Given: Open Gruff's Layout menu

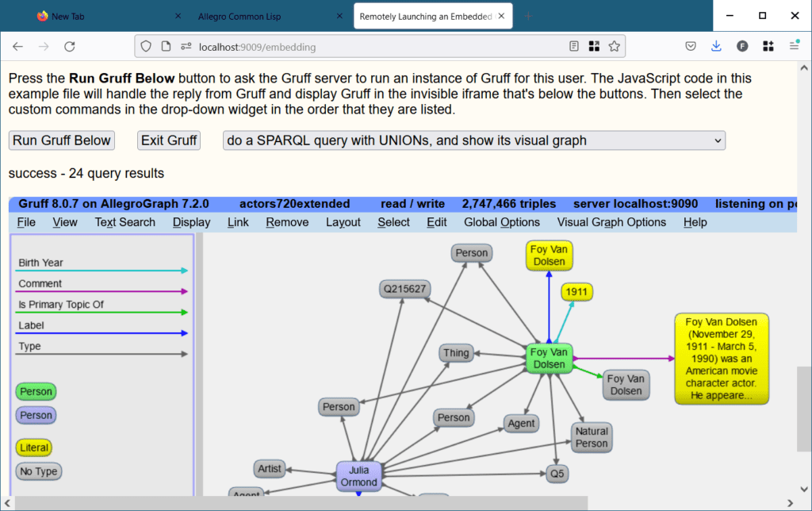Looking at the screenshot, I should (343, 222).
